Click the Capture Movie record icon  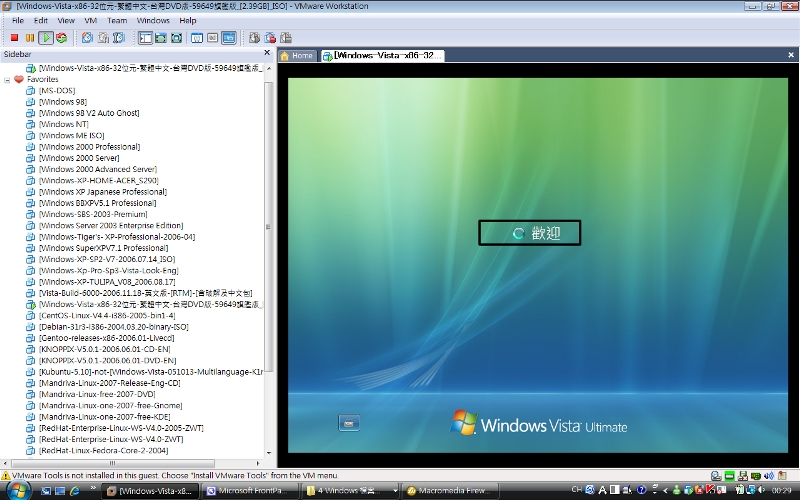[x=270, y=38]
